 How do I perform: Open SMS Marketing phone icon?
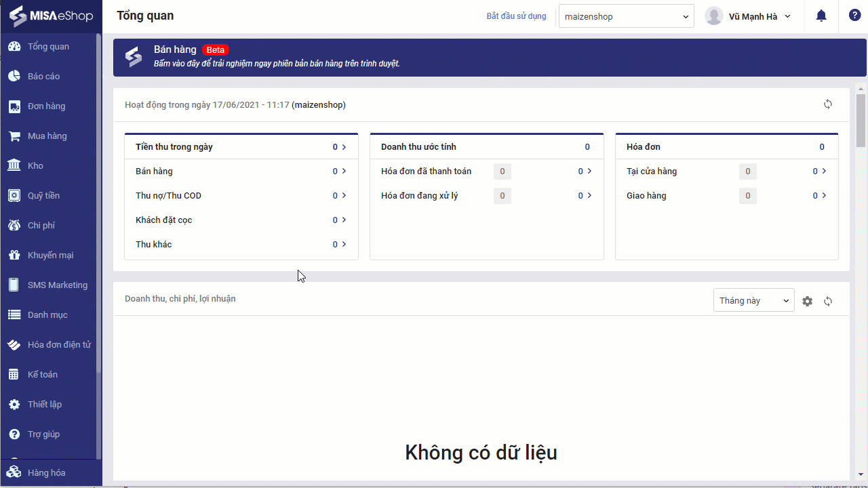click(x=14, y=285)
